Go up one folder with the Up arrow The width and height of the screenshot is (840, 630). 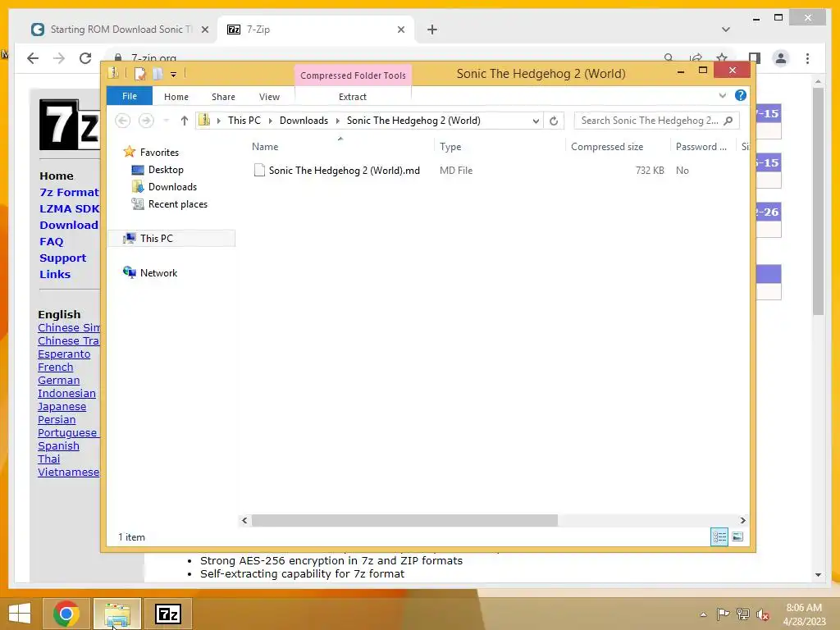point(185,121)
